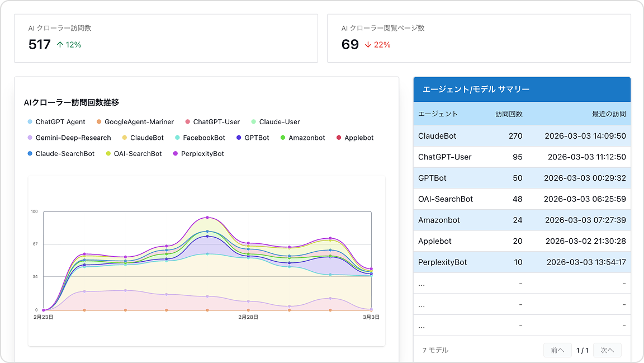
Task: Click the FacebookBot teal legend marker
Action: (177, 138)
